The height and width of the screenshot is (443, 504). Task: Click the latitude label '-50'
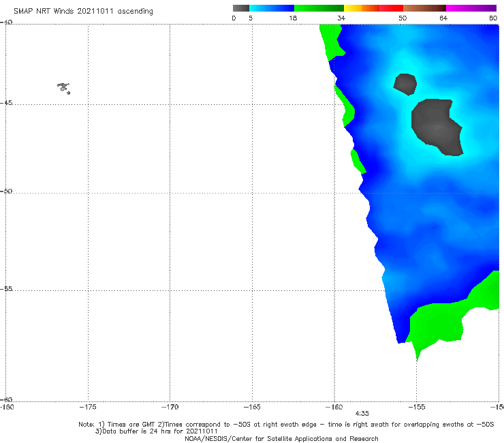coord(6,192)
